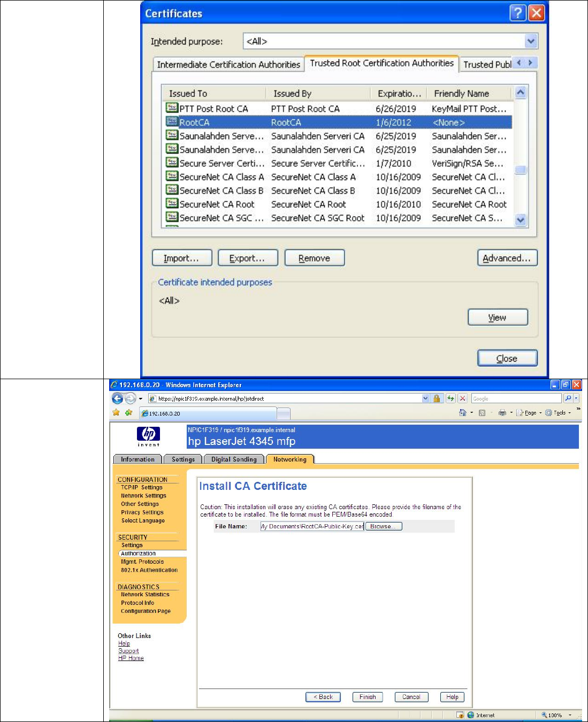Click the Help button in wizard
The image size is (588, 722).
click(x=452, y=697)
